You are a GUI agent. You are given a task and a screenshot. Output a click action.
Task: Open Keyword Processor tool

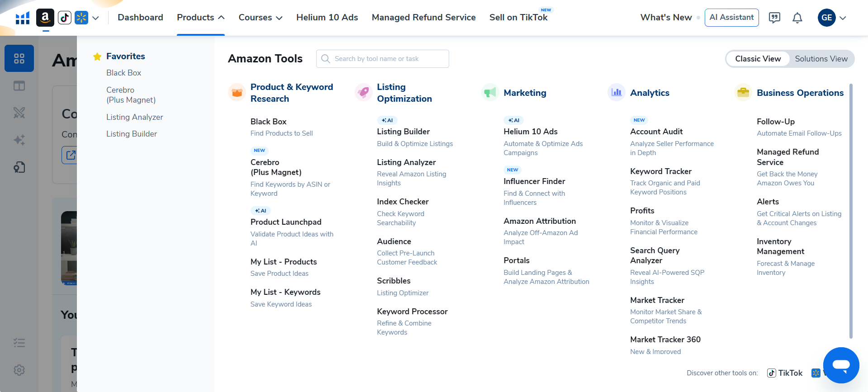[412, 312]
